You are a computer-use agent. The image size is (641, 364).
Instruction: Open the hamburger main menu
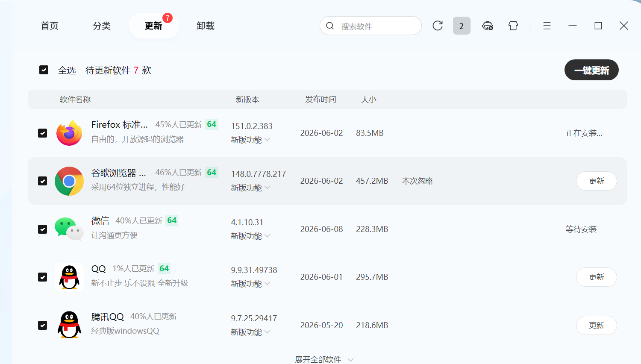point(547,26)
